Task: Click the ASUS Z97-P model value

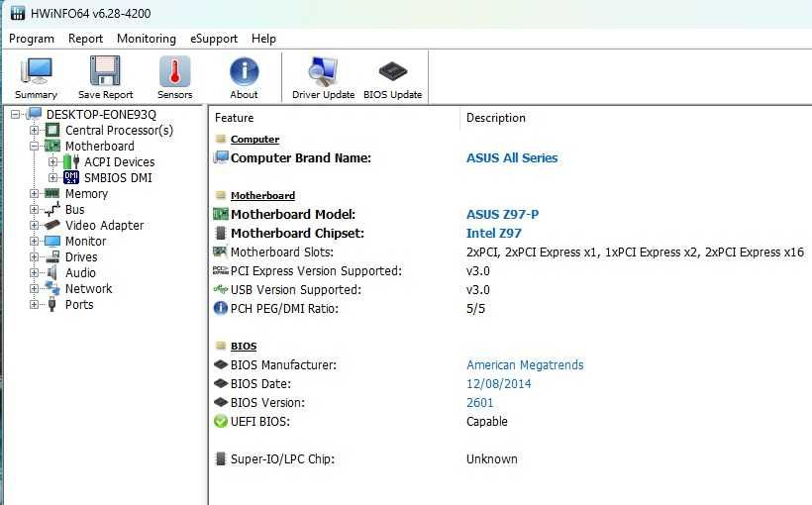Action: point(502,214)
